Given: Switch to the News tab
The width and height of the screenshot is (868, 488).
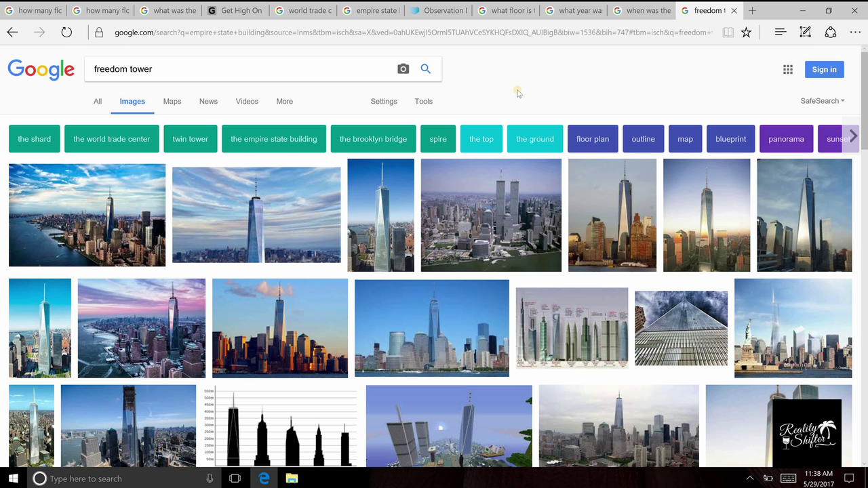Looking at the screenshot, I should (208, 102).
